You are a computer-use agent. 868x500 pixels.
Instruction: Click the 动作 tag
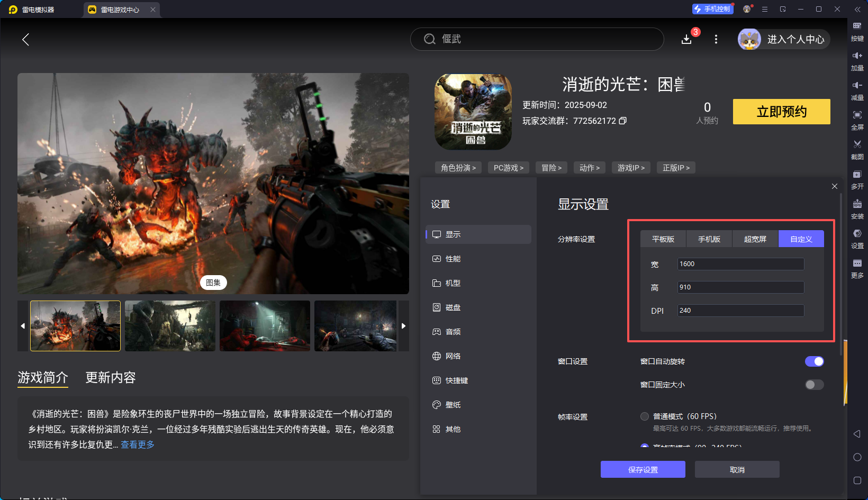point(590,168)
